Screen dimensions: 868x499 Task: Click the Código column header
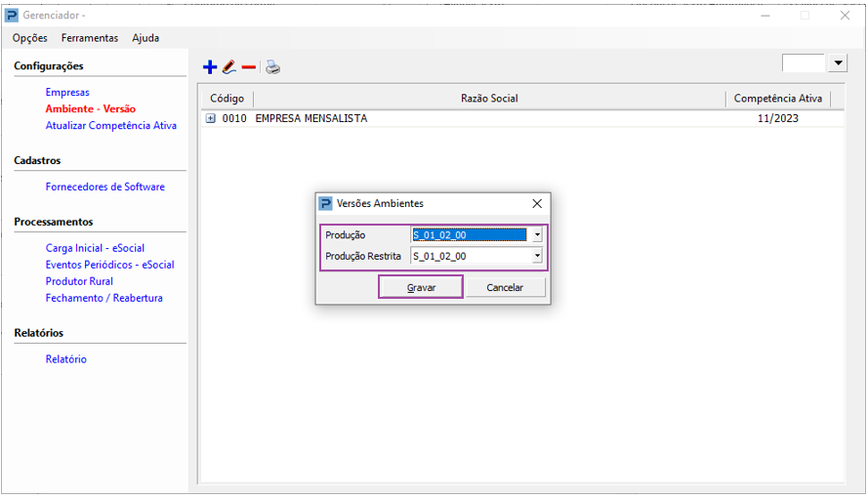pyautogui.click(x=227, y=98)
